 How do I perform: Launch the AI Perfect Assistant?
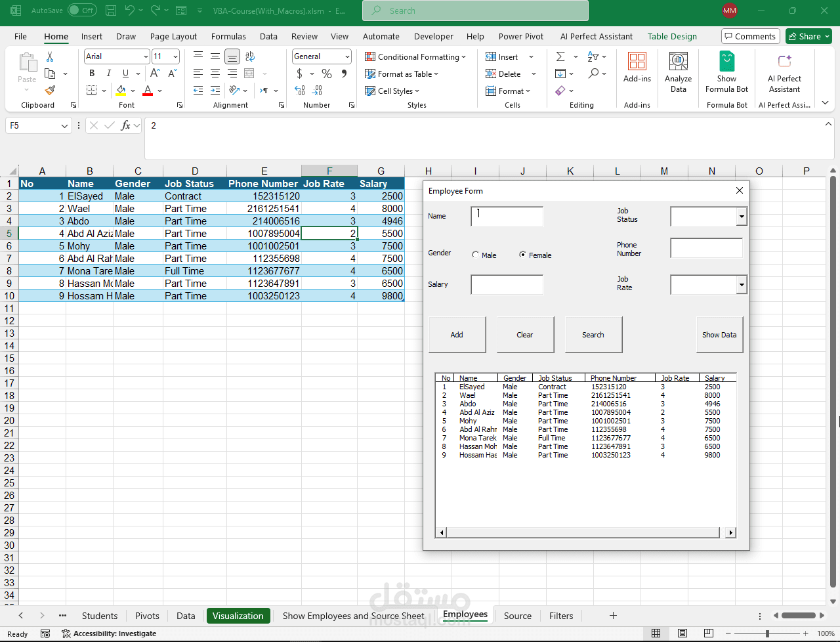pyautogui.click(x=784, y=72)
